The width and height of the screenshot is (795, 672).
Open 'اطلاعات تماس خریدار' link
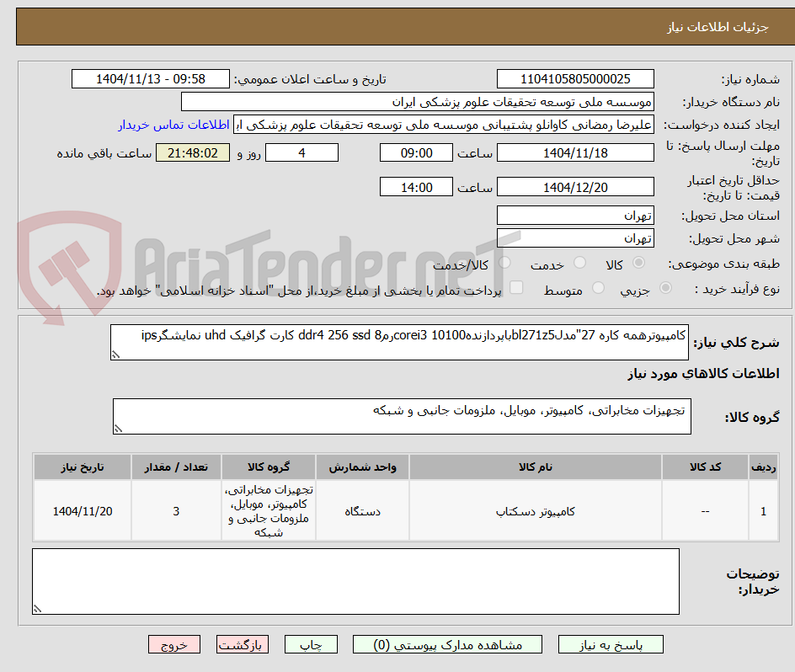[x=173, y=125]
